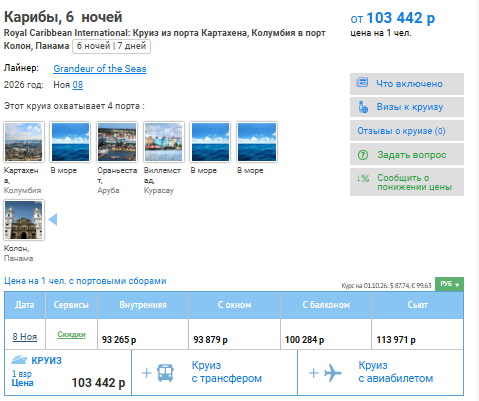
Task: Click the Внутренняя column header
Action: click(x=143, y=305)
